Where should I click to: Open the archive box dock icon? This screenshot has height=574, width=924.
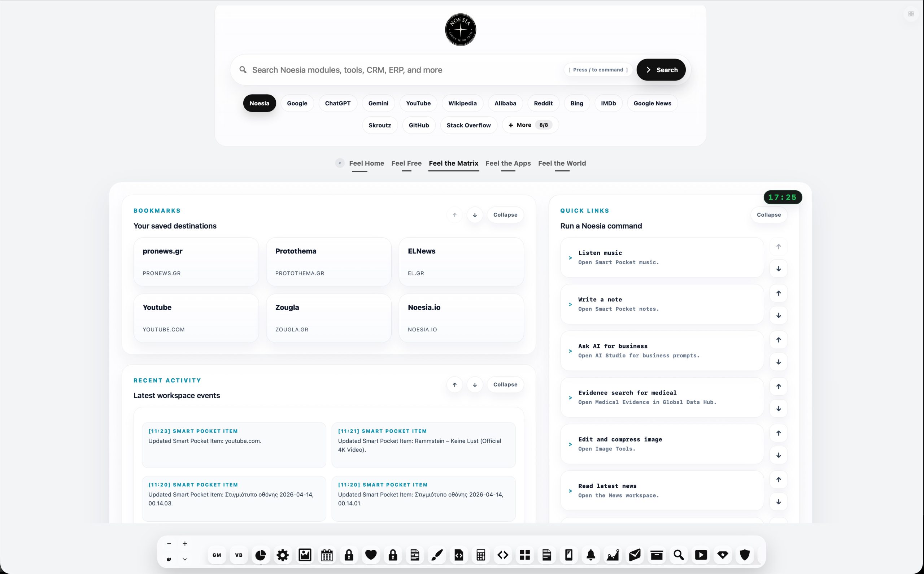[657, 555]
